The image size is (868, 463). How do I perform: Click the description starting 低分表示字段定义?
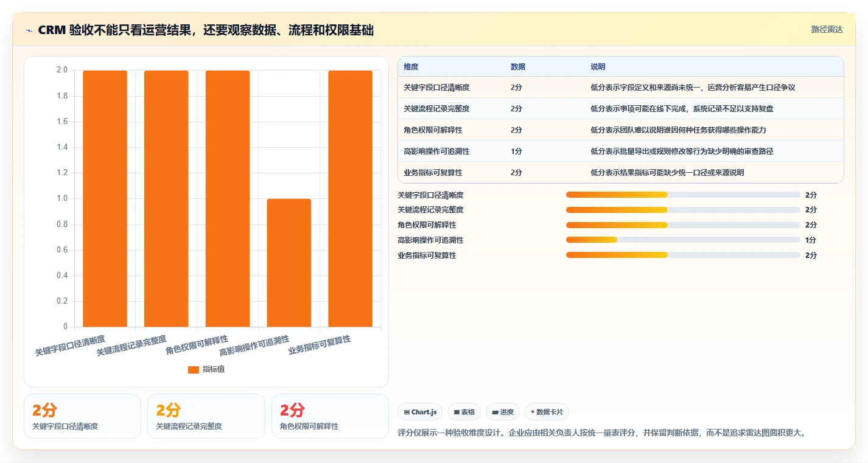693,88
